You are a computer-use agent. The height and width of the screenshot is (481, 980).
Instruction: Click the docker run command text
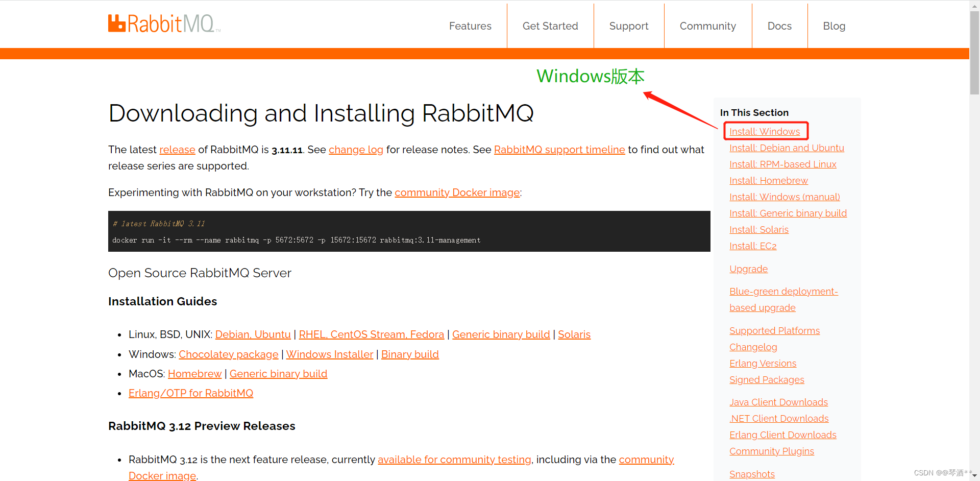pyautogui.click(x=296, y=240)
